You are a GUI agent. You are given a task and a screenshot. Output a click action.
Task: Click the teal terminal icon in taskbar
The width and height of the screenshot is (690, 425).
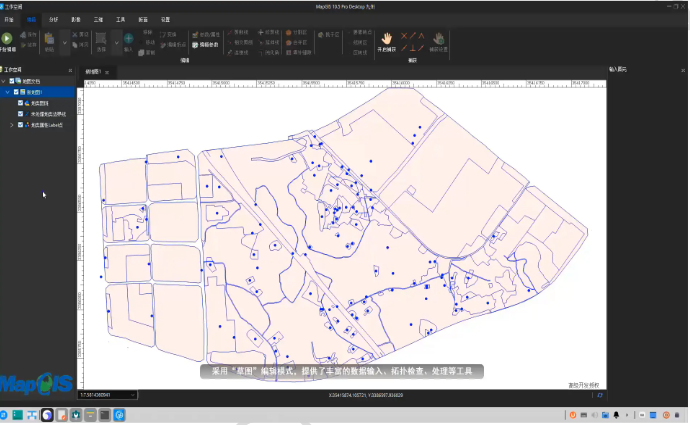coord(18,415)
